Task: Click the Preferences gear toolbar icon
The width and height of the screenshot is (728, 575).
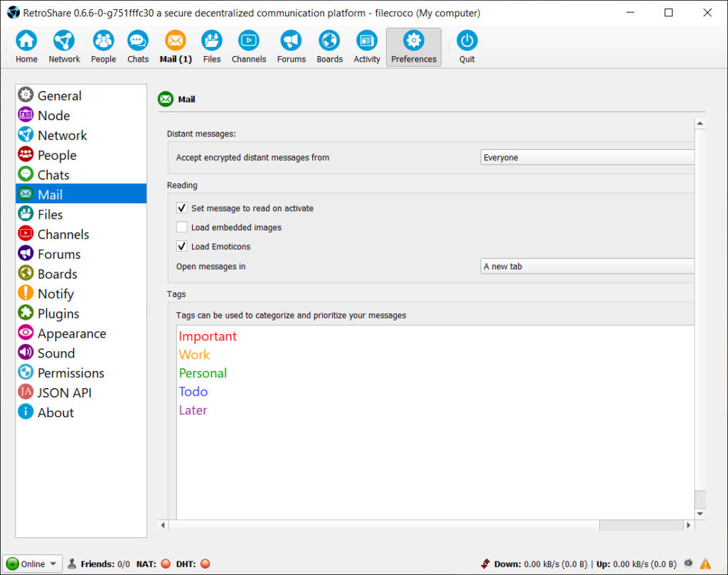Action: (414, 47)
